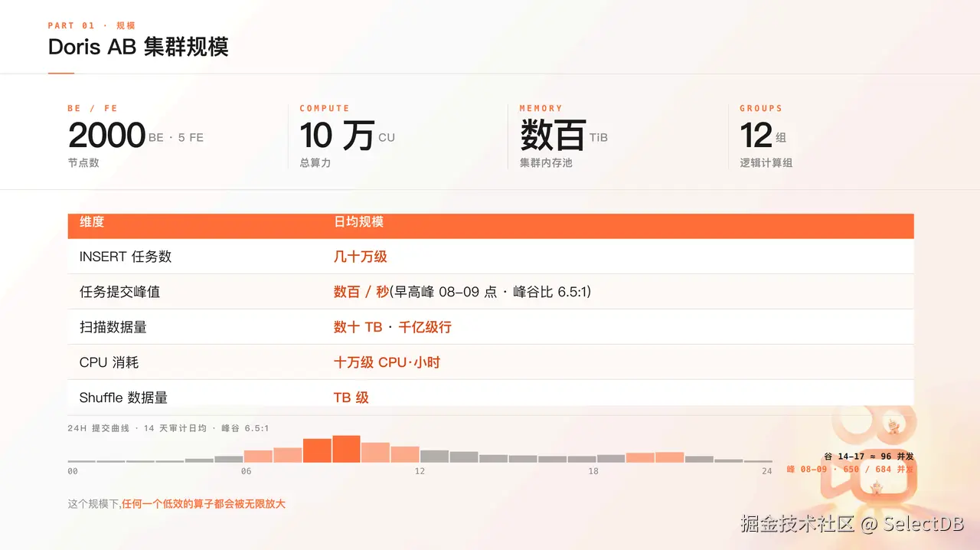Viewport: 980px width, 550px height.
Task: Click the "12" axis label under the chart
Action: (x=420, y=471)
